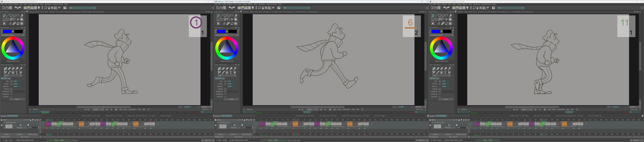Screen dimensions: 644x142
Task: Click the Undo arrow in left toolbar
Action: (16, 8)
